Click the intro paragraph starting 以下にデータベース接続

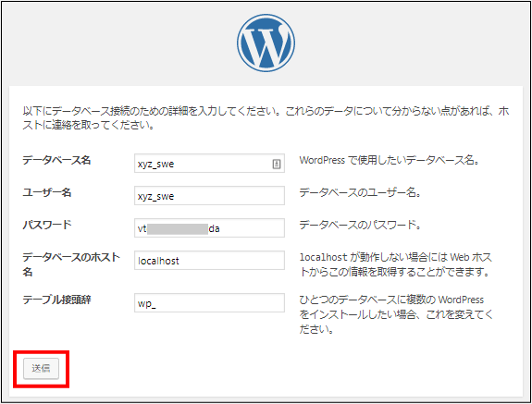(x=266, y=118)
